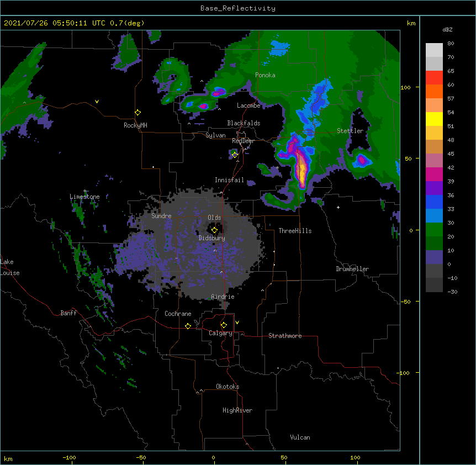Click the RockyMH label
The width and height of the screenshot is (476, 465).
135,125
